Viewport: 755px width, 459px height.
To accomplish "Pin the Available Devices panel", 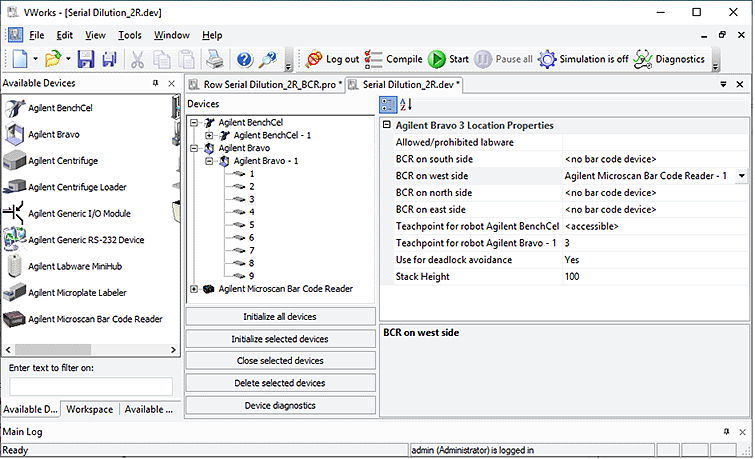I will (x=156, y=83).
